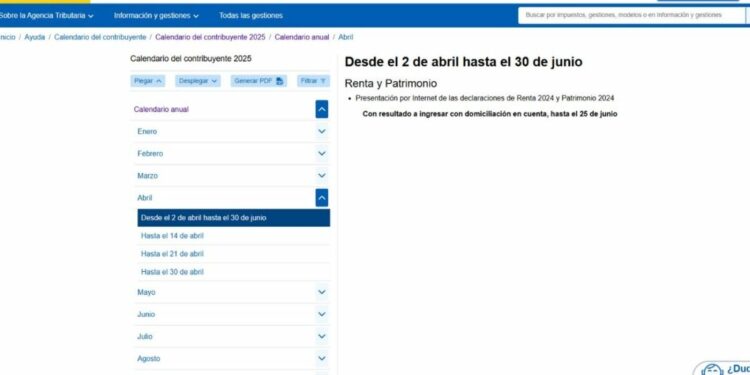Click the 'Renta y Patrimonio' subheading

click(x=391, y=83)
